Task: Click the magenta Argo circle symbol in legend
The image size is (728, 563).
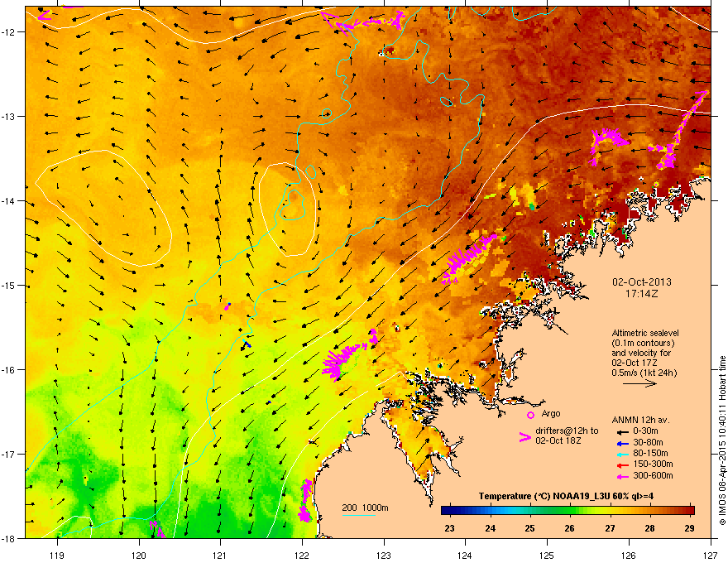Action: point(530,415)
